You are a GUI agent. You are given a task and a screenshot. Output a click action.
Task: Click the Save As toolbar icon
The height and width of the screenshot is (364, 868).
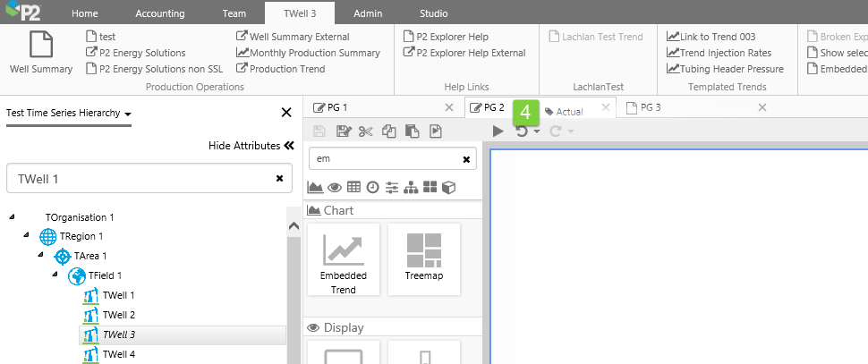pos(343,131)
